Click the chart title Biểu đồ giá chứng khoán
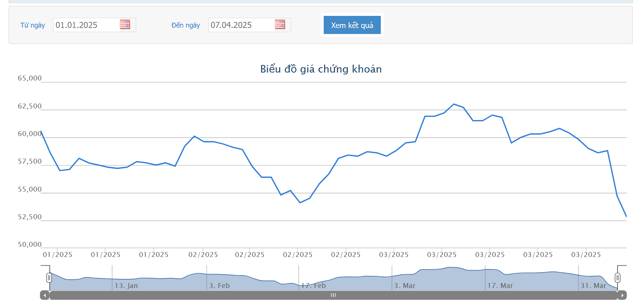644x308 pixels. tap(321, 69)
